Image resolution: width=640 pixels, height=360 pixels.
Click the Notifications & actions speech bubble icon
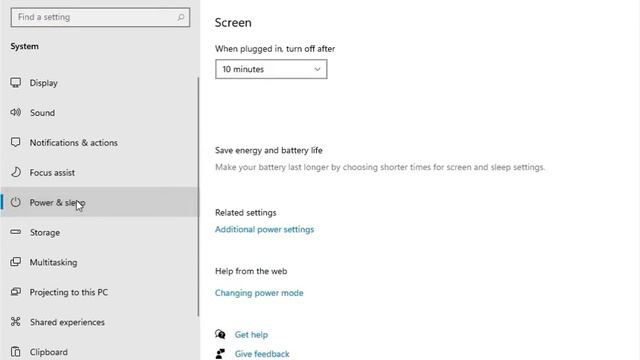(16, 142)
